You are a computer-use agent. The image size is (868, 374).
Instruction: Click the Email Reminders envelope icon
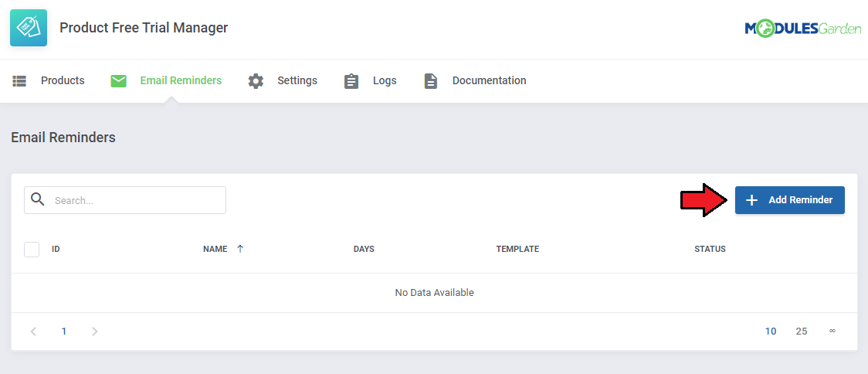pos(118,81)
